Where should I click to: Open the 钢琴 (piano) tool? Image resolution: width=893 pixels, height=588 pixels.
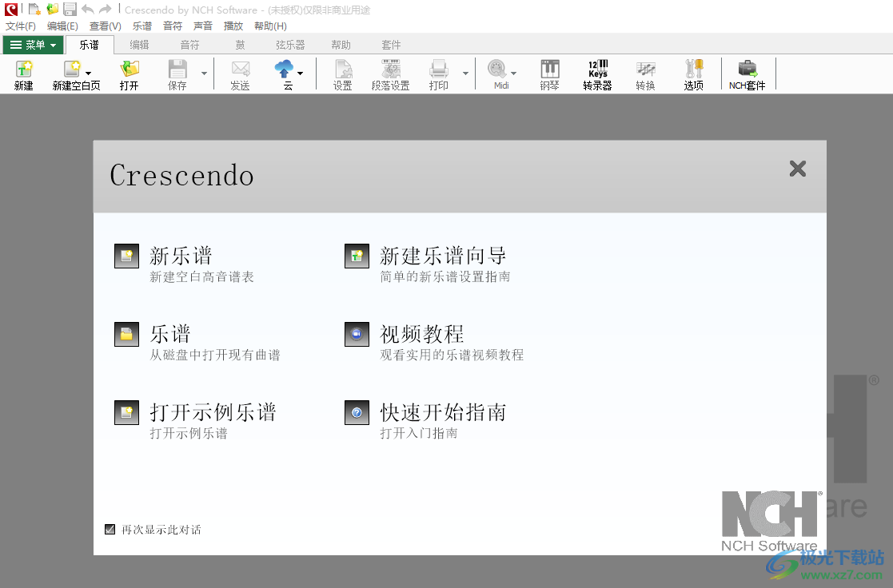click(x=549, y=74)
